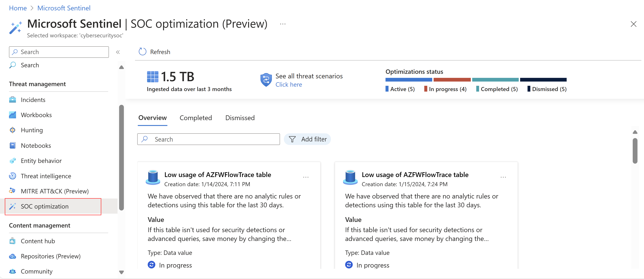Click See all threat scenarios link

(x=289, y=84)
